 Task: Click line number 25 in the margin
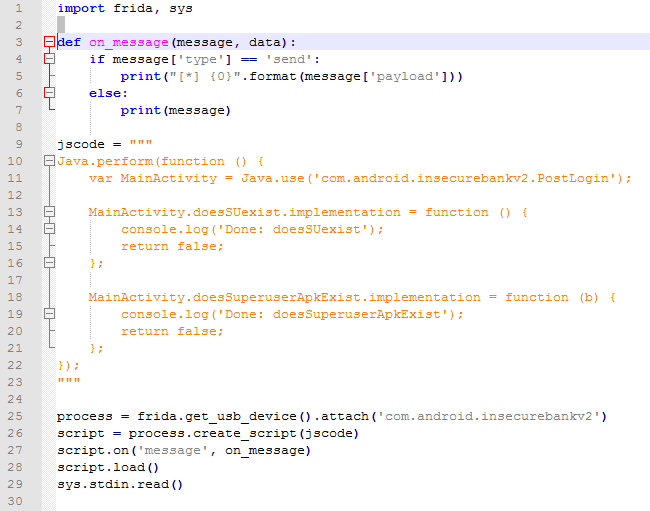(19, 416)
